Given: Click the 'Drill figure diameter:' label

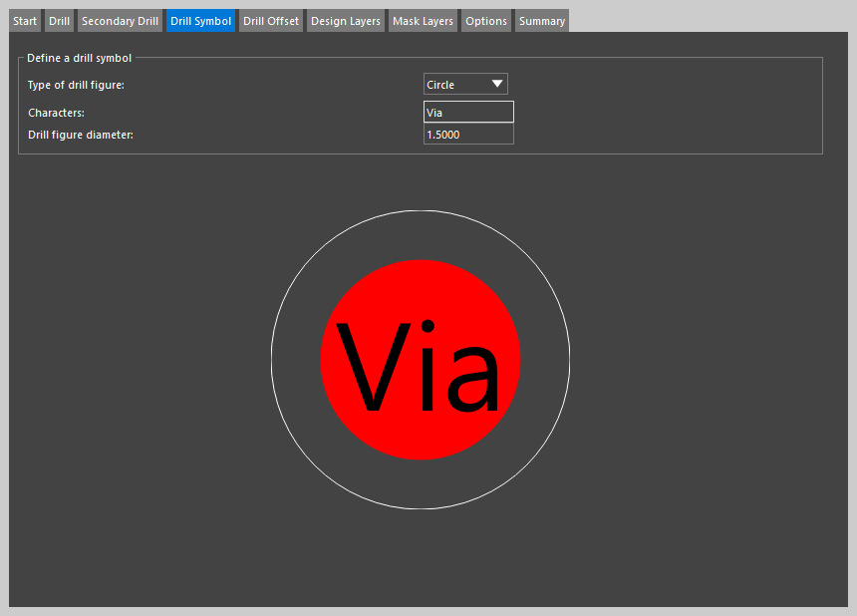Looking at the screenshot, I should 81,135.
